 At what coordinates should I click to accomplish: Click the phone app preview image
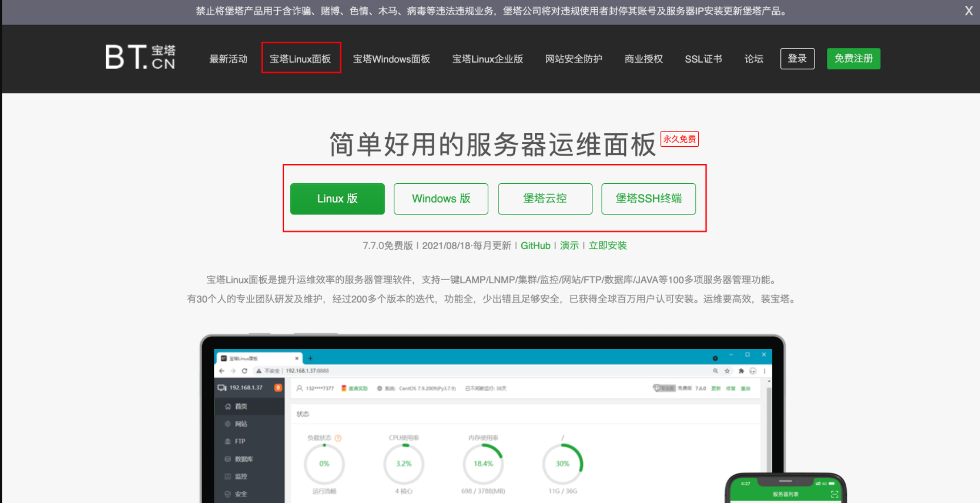pos(785,488)
